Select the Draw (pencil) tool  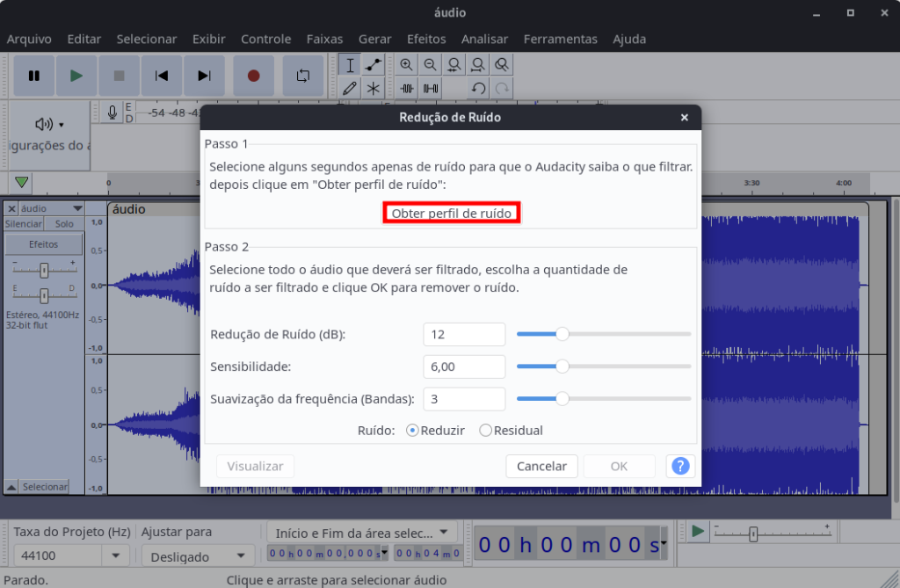[x=350, y=89]
